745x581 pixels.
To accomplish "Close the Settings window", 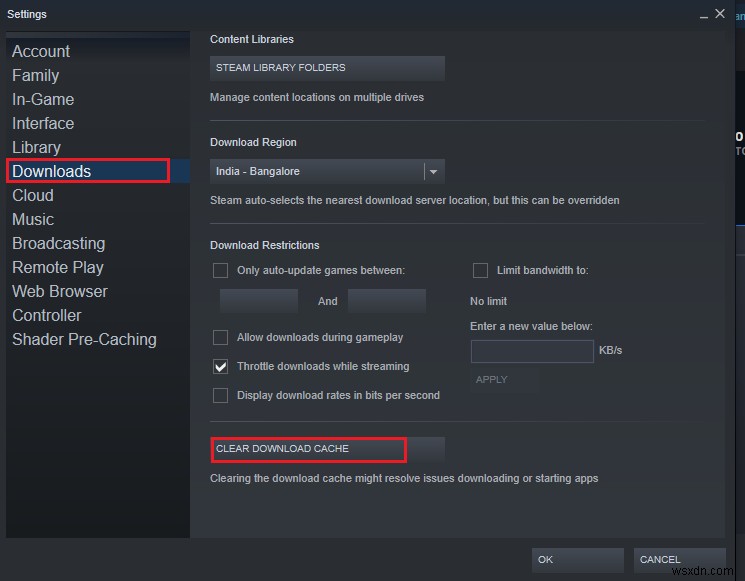I will [x=720, y=14].
